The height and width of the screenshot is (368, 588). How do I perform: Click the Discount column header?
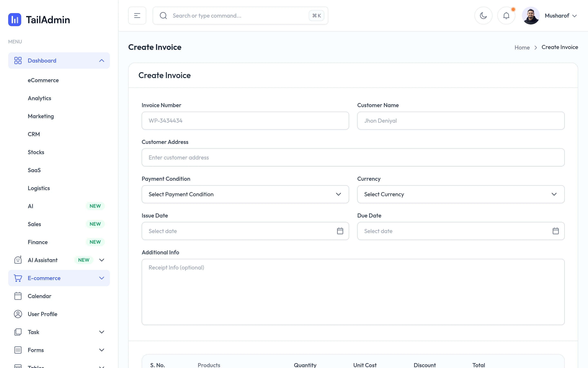coord(424,365)
